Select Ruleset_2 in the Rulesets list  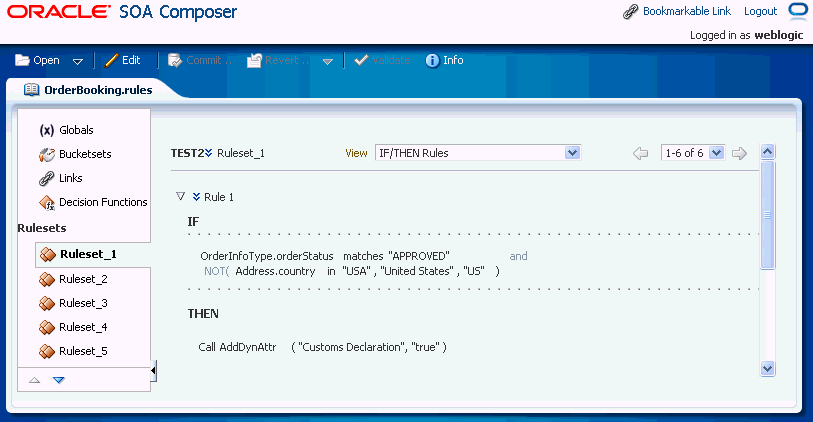pyautogui.click(x=83, y=279)
